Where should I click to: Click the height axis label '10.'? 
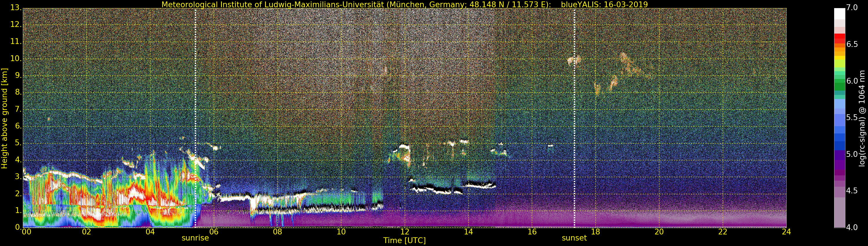(16, 58)
